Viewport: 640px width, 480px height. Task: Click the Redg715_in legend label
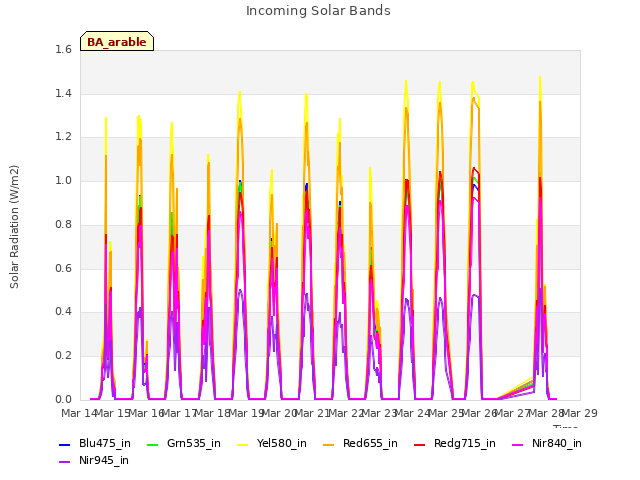(x=464, y=443)
